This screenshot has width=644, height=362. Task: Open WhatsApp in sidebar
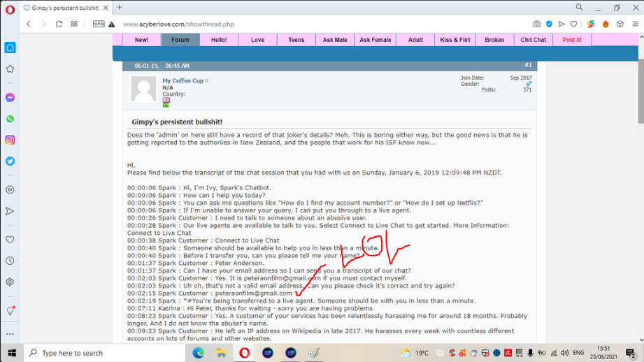pyautogui.click(x=10, y=119)
